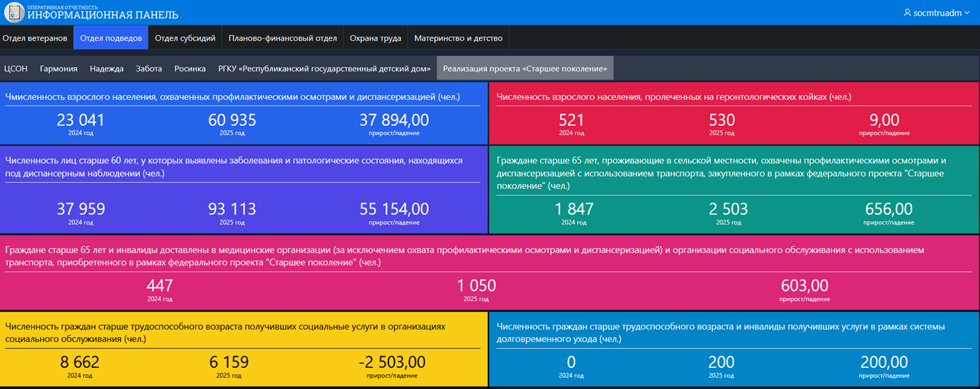The image size is (980, 389).
Task: Select the Отдел подведов tab
Action: pos(111,38)
